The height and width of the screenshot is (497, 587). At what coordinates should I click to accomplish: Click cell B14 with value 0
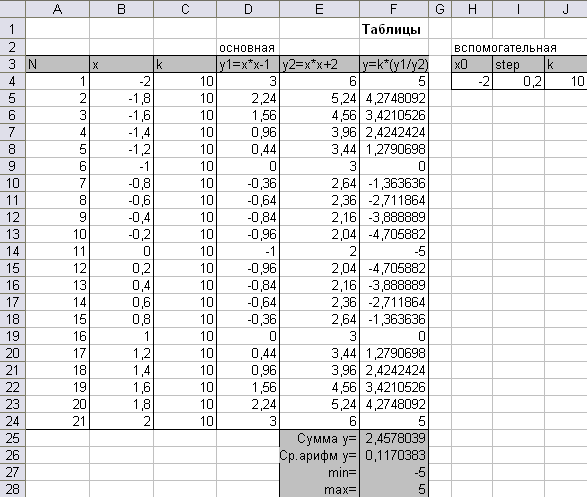[121, 251]
